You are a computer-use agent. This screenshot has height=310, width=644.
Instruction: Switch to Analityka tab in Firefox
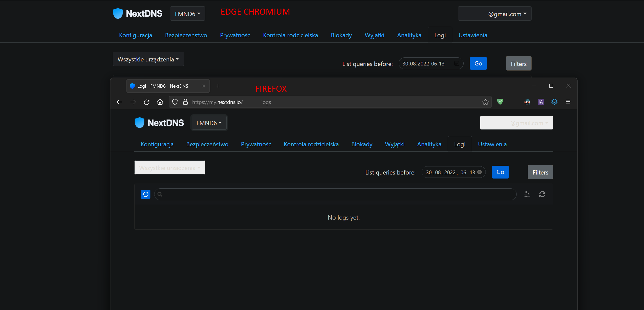[x=429, y=144]
